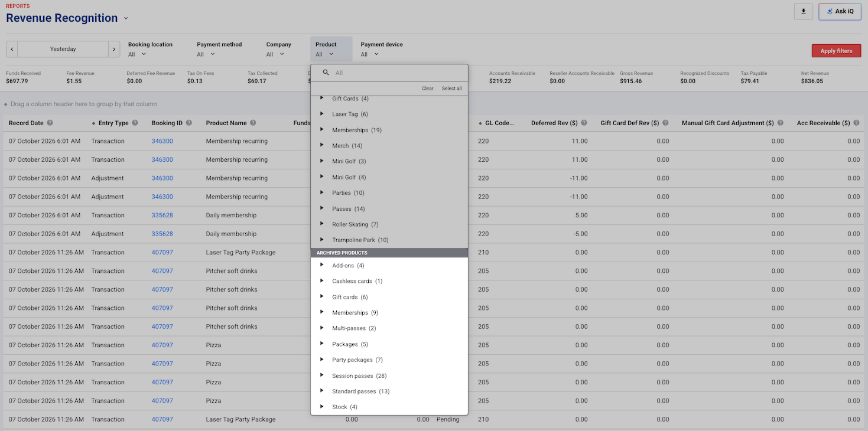Expand the Laser Tag (6) group
Screen dimensions: 868x431
(x=321, y=113)
